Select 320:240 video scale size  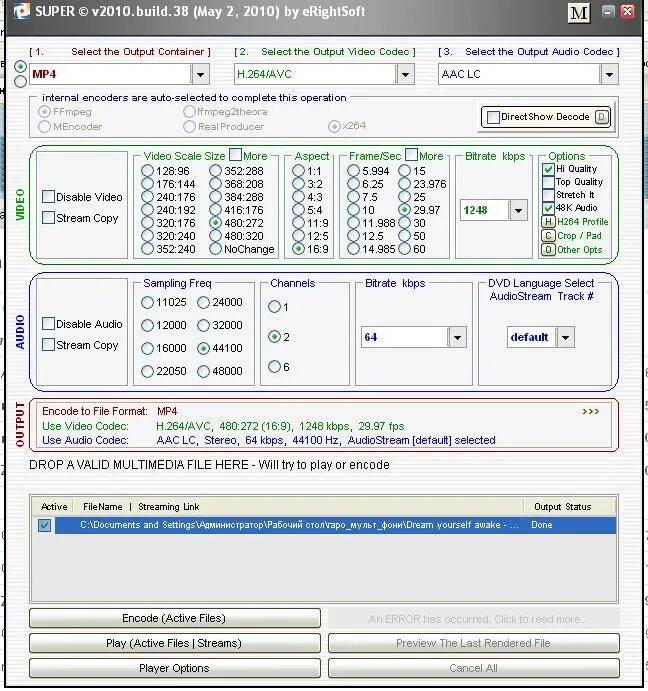tap(147, 236)
